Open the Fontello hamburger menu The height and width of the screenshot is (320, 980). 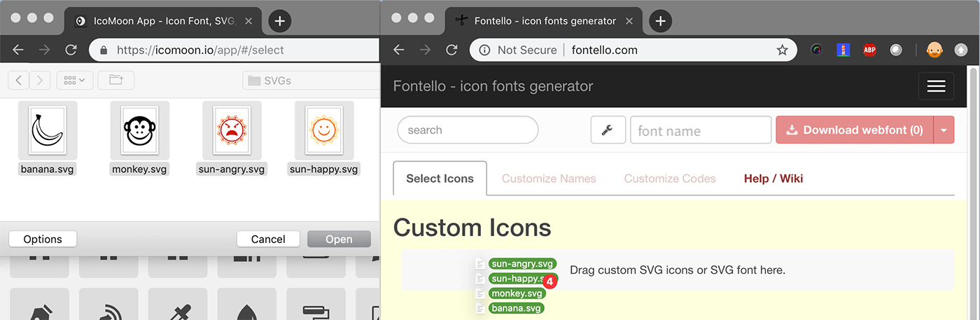936,86
